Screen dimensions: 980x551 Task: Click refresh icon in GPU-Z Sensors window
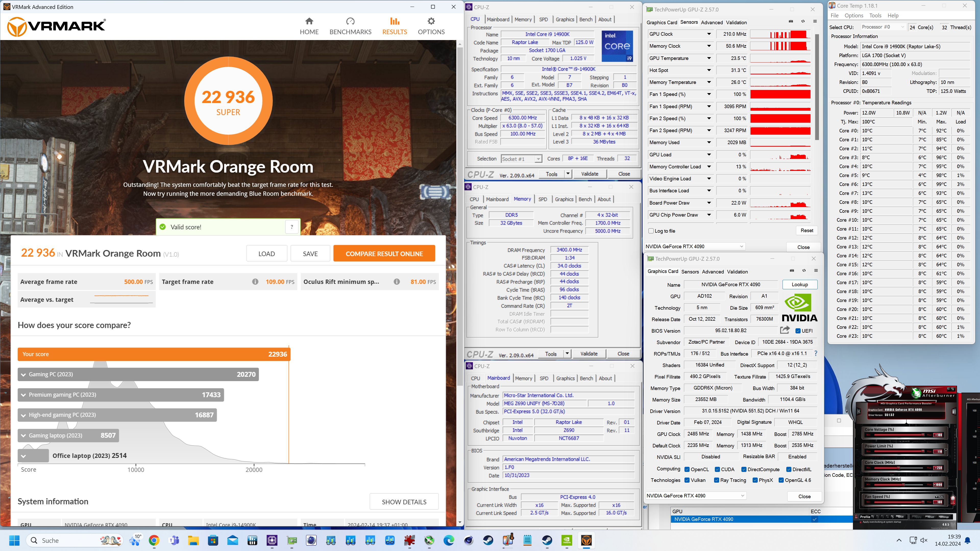803,21
